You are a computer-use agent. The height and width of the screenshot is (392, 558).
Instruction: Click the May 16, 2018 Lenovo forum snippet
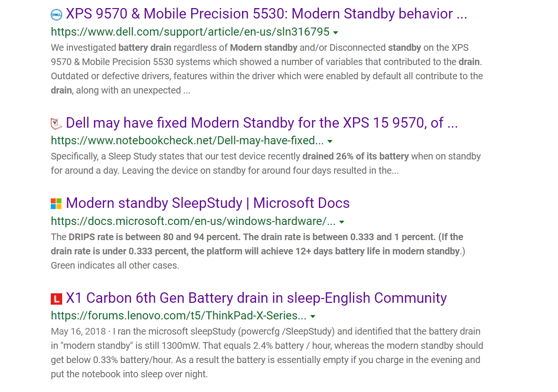[x=267, y=353]
